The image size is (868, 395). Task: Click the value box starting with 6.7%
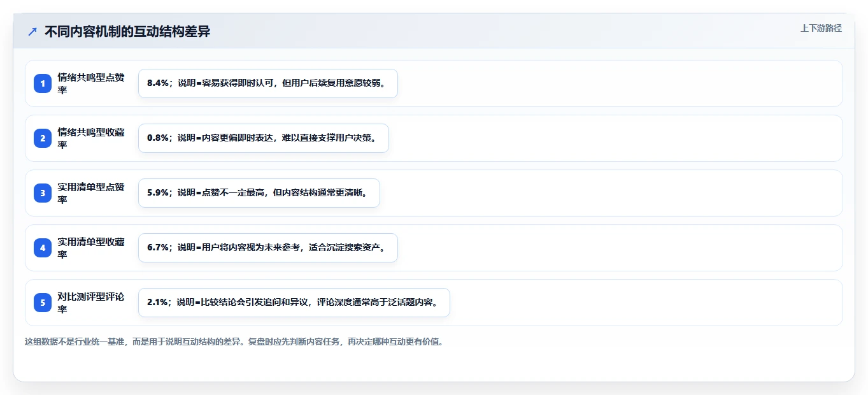point(268,248)
